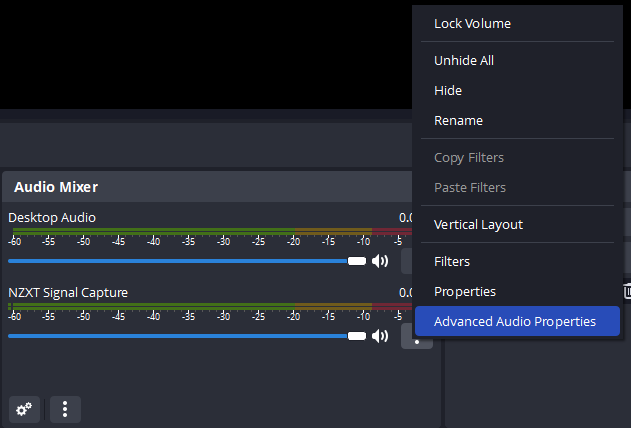Image resolution: width=631 pixels, height=428 pixels.
Task: Mute NZXT Signal Capture speaker icon
Action: pyautogui.click(x=380, y=336)
